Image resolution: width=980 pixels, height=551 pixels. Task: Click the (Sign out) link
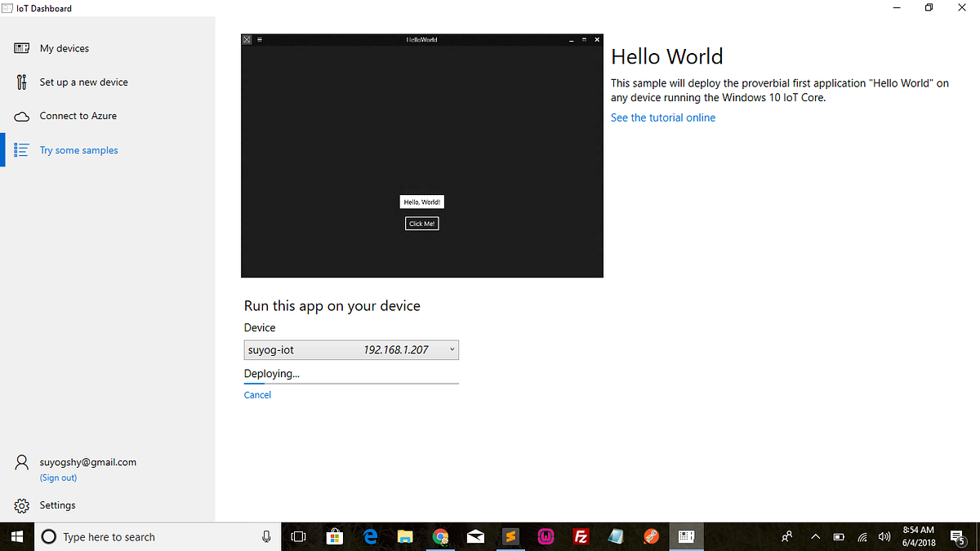(58, 478)
